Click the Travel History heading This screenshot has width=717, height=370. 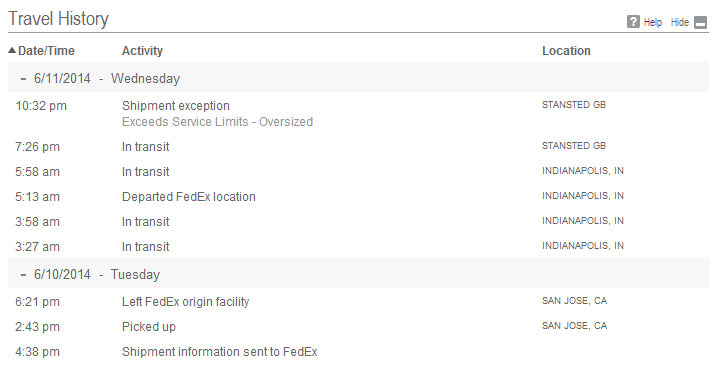59,19
